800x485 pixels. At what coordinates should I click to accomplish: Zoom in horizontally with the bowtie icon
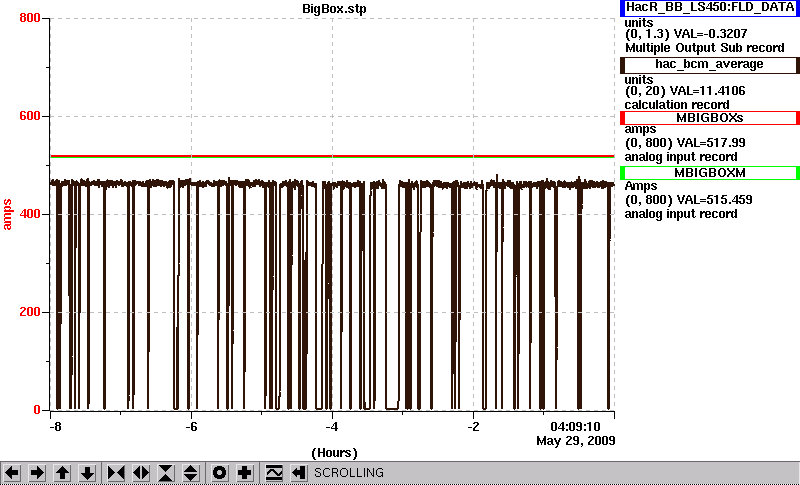(x=116, y=473)
